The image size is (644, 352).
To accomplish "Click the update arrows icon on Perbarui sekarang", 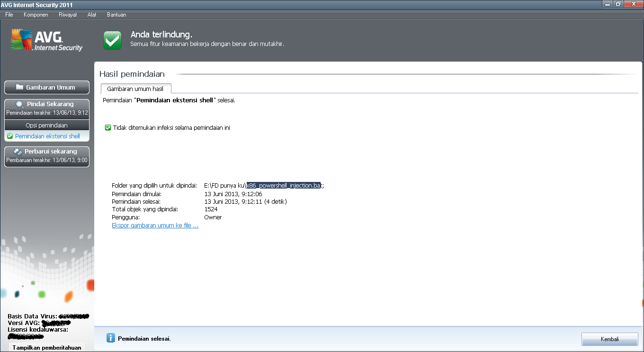I will pos(18,152).
